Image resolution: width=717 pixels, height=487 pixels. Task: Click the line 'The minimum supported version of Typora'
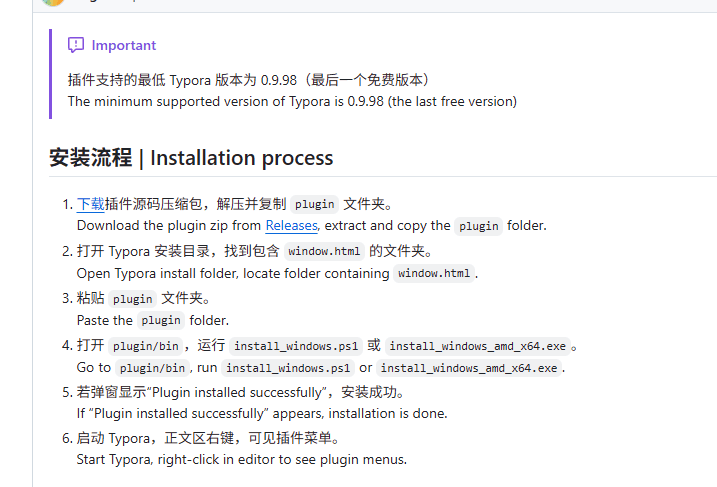pyautogui.click(x=292, y=101)
